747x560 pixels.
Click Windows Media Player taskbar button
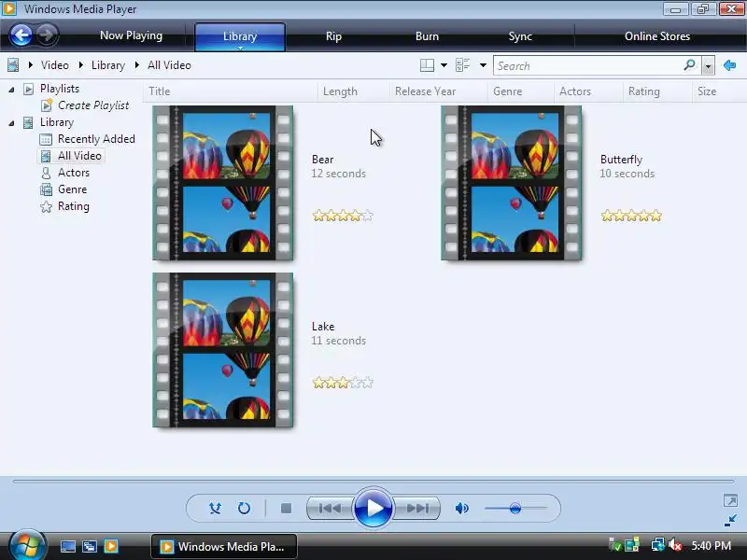(224, 547)
